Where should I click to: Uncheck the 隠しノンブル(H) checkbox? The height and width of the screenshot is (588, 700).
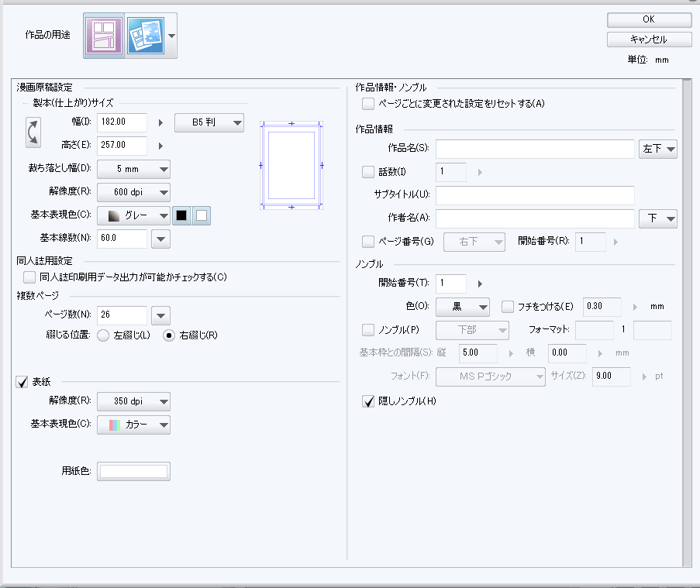coord(368,401)
